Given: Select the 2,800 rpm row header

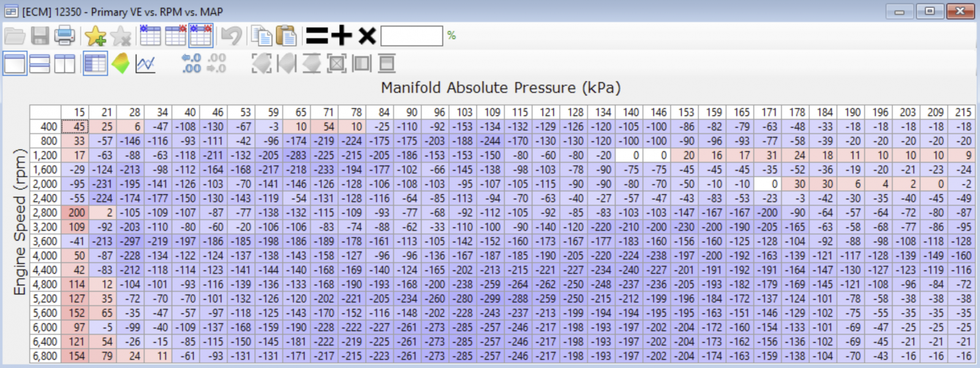Looking at the screenshot, I should [45, 212].
